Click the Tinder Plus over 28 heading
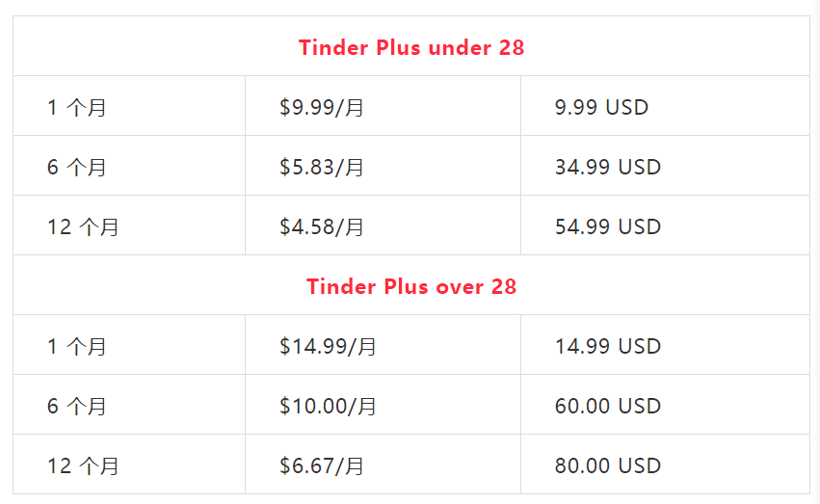The image size is (820, 504). pyautogui.click(x=411, y=286)
